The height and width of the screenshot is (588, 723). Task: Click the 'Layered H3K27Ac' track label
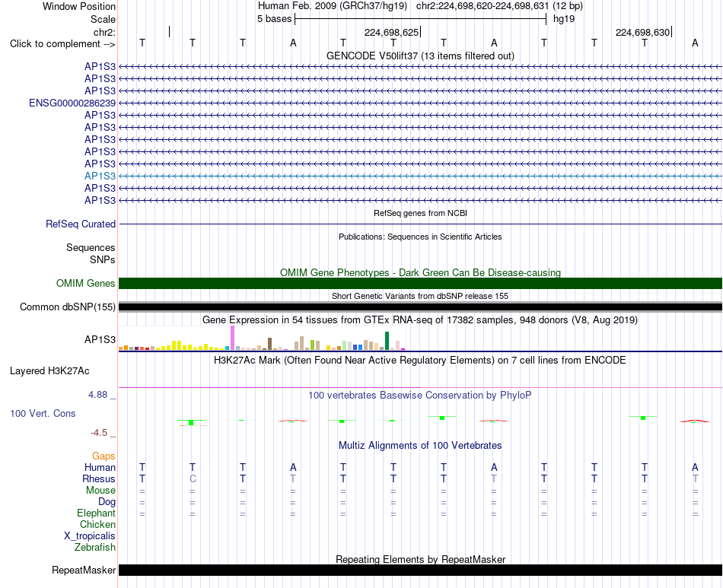click(x=49, y=371)
